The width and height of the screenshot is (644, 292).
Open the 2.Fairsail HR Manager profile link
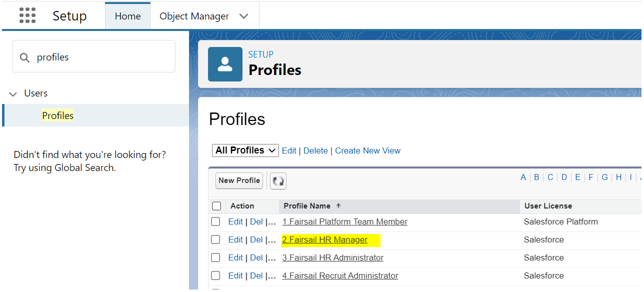pos(325,239)
